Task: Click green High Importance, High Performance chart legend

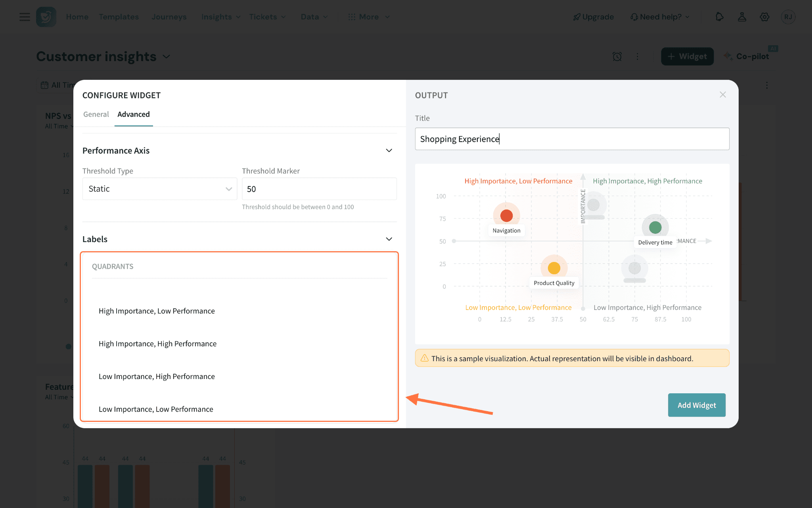Action: coord(647,181)
